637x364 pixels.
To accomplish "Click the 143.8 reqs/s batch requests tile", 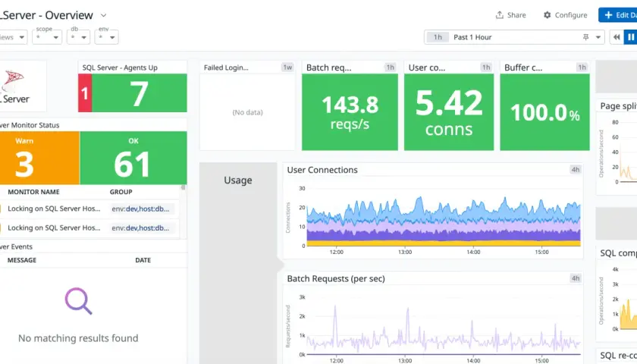I will click(x=350, y=112).
